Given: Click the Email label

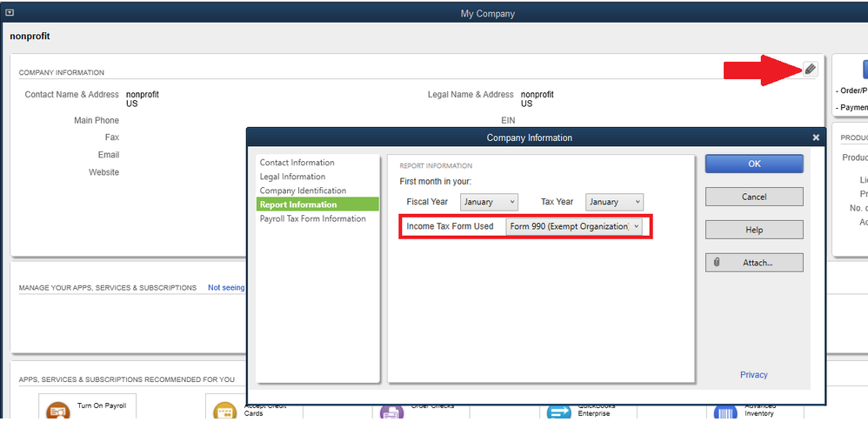Looking at the screenshot, I should (109, 155).
